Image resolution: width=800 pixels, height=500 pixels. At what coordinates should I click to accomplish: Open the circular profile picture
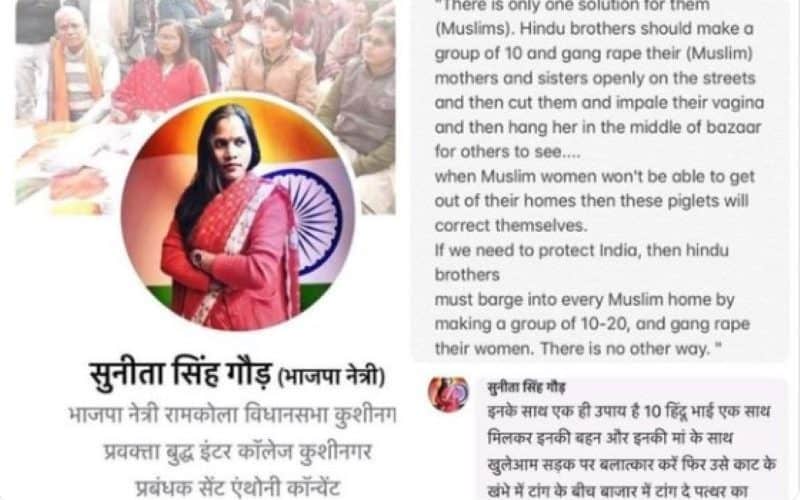pos(238,212)
